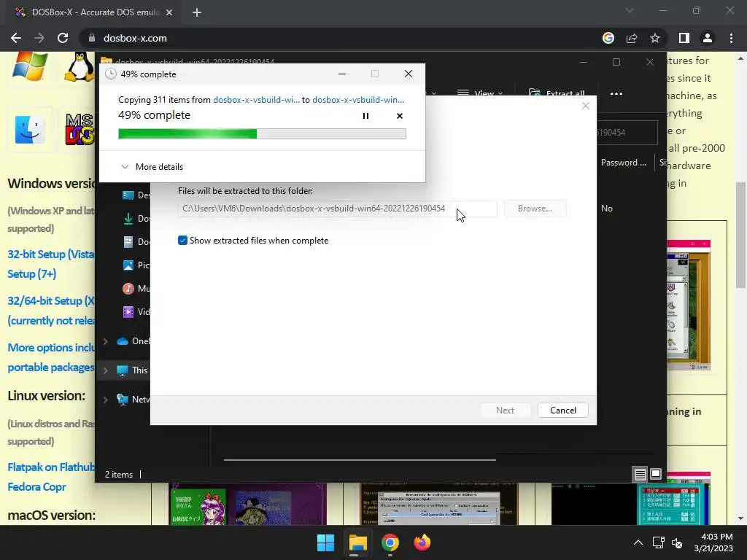747x560 pixels.
Task: Open Chrome from the taskbar
Action: [390, 542]
